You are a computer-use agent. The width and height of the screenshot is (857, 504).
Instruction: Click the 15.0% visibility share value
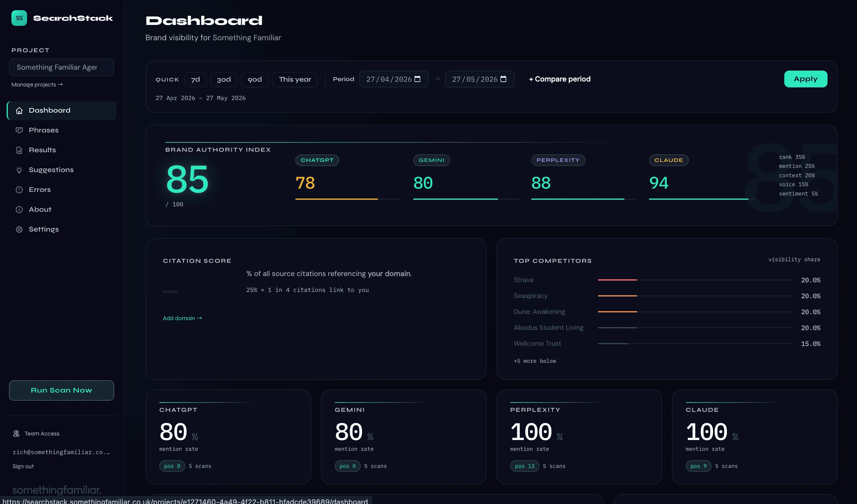[811, 344]
